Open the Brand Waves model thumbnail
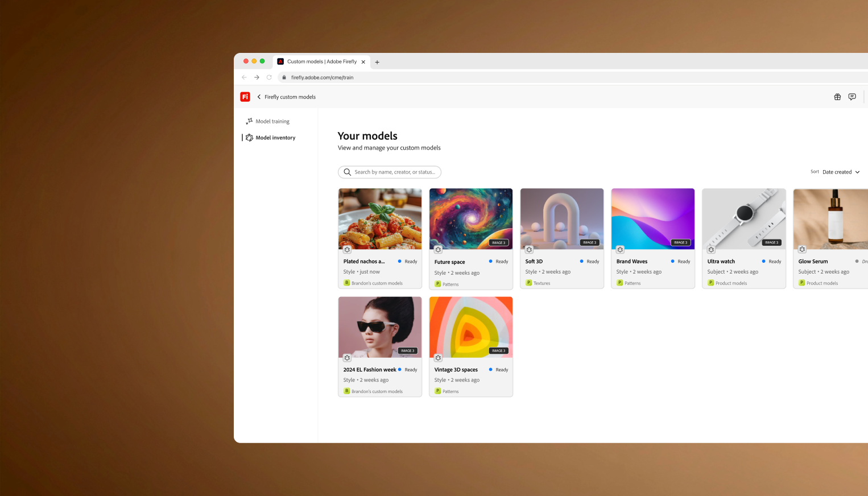868x496 pixels. click(652, 218)
